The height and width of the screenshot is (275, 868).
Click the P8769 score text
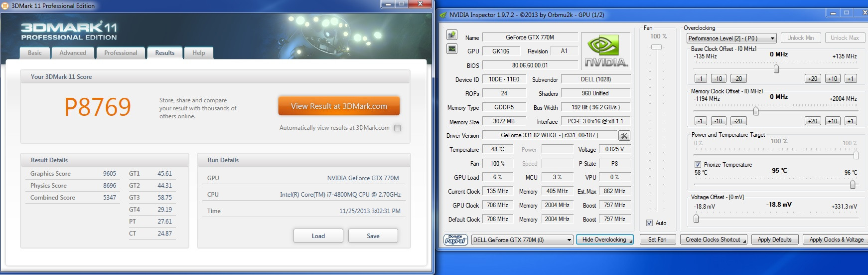[x=98, y=107]
